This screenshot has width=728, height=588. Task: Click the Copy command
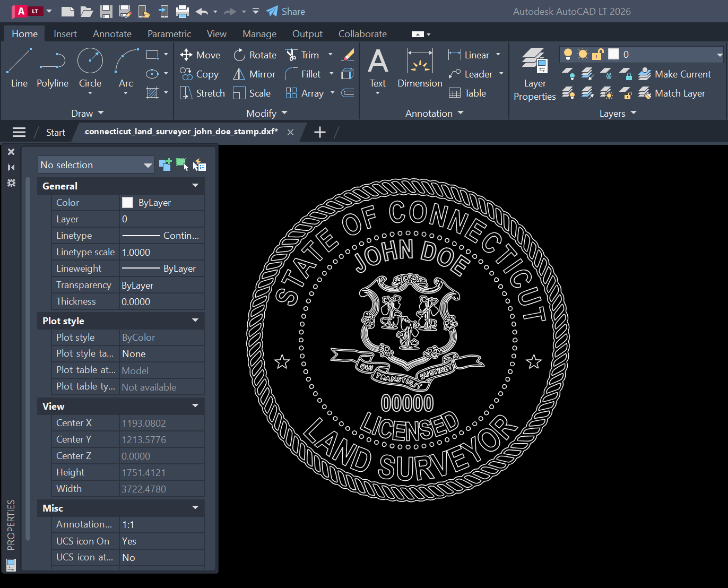(200, 74)
